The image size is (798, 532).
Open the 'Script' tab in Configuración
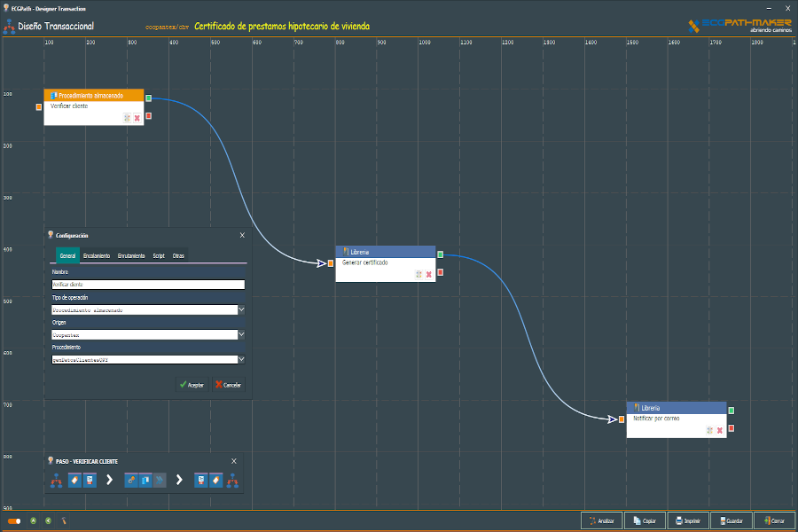[x=159, y=255]
